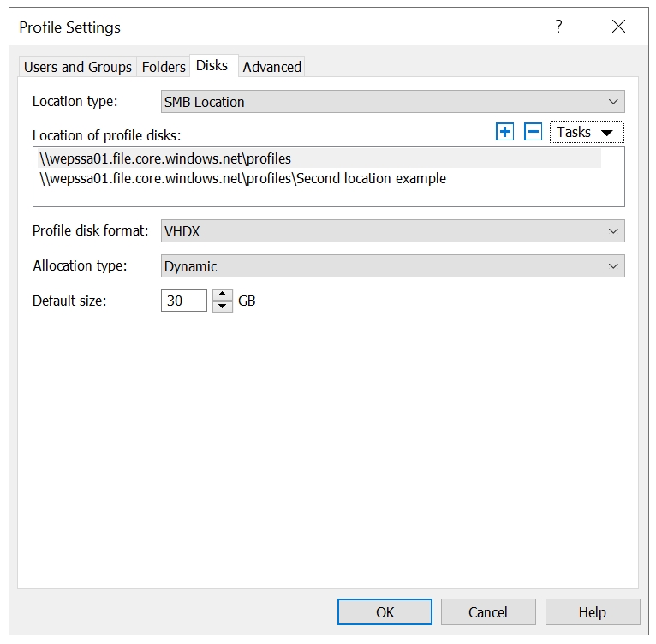Decrease default size with down arrow

click(x=222, y=307)
